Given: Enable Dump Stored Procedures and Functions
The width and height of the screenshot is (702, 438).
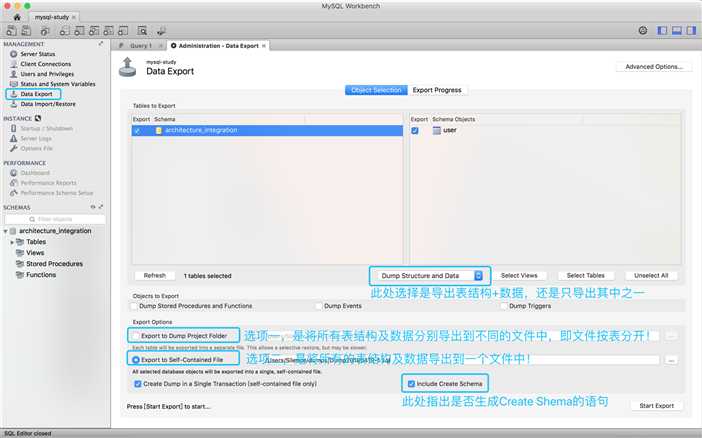Looking at the screenshot, I should pos(134,306).
